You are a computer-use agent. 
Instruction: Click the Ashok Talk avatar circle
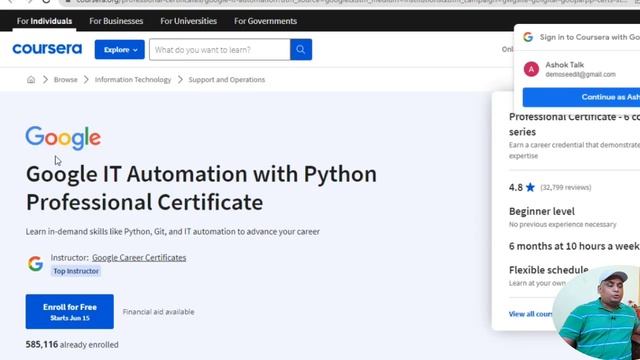(531, 69)
